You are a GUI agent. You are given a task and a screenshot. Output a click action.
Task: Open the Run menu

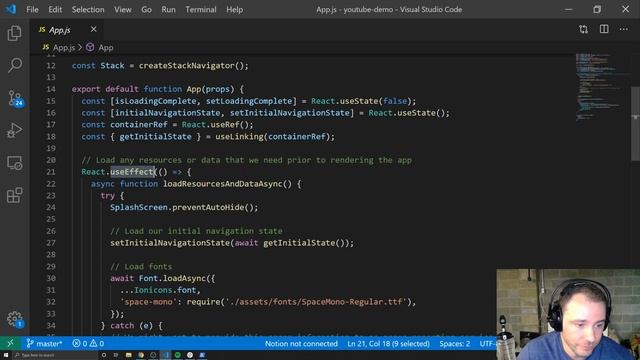pyautogui.click(x=168, y=9)
